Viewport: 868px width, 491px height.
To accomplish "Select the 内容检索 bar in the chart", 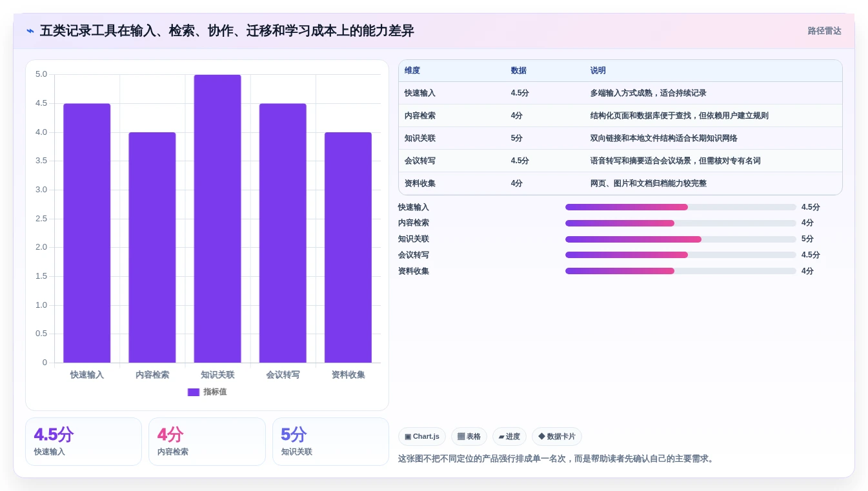I will (152, 247).
